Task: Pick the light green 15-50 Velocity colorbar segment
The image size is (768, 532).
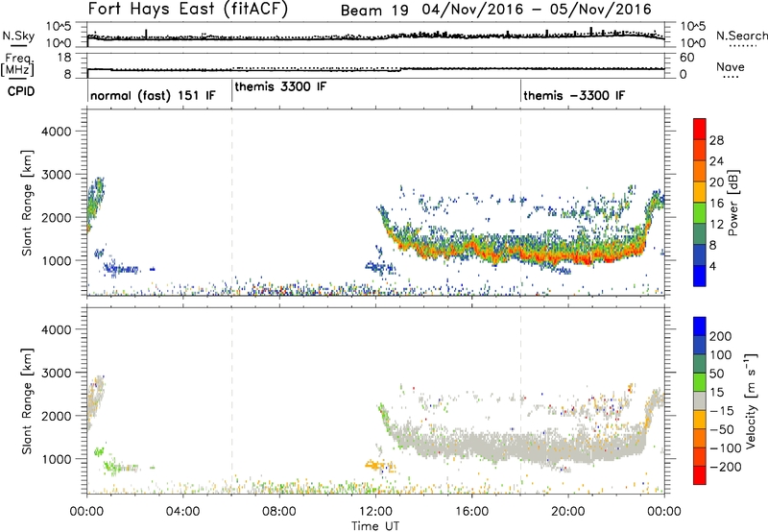Action: tap(700, 382)
